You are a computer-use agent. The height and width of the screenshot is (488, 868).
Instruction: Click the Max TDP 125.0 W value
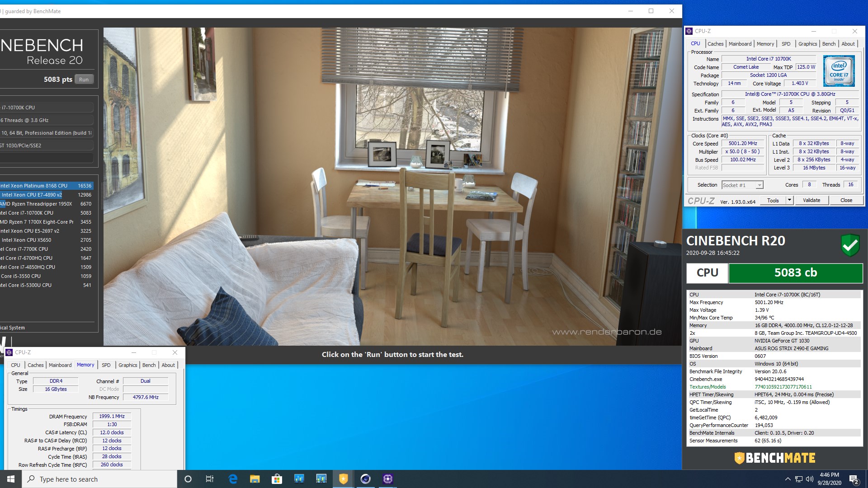tap(806, 67)
